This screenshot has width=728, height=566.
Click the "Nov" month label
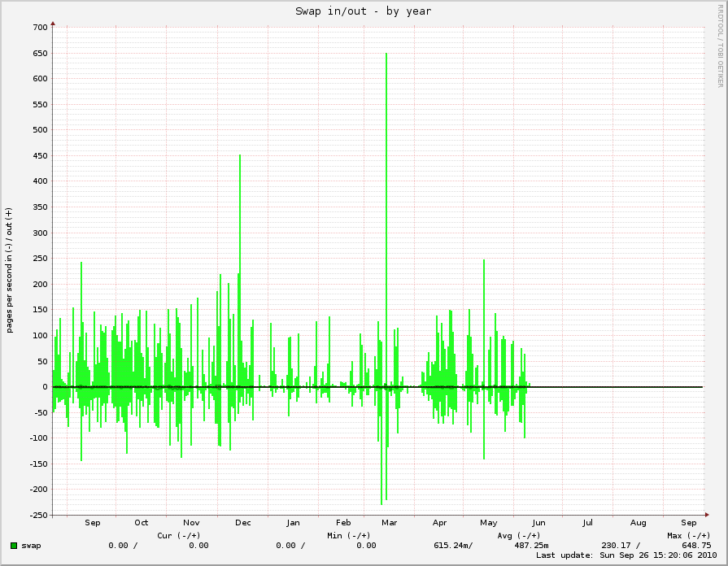point(191,523)
